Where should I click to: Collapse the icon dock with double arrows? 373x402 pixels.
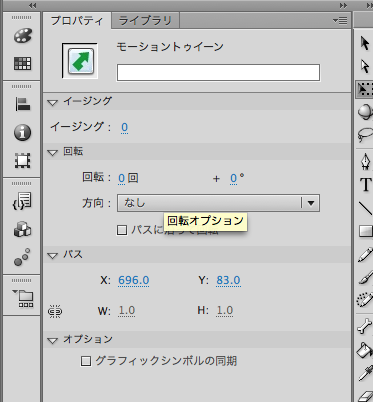tap(32, 5)
